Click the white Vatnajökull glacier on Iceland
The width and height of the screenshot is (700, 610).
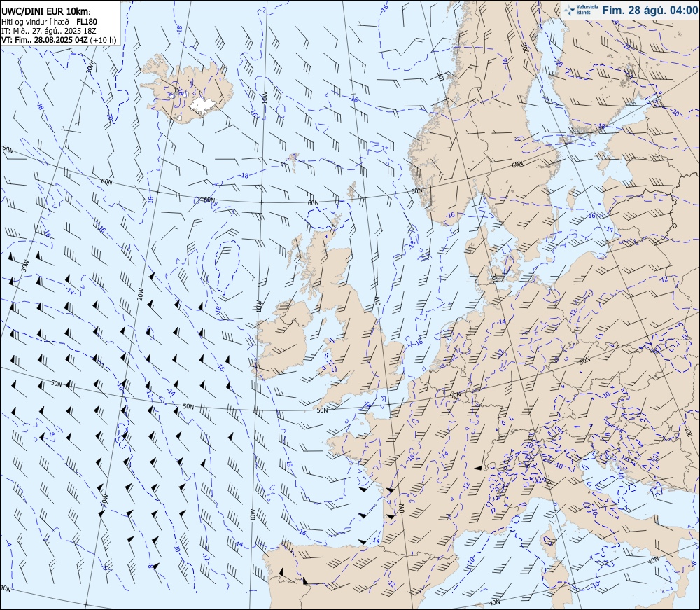coord(204,106)
